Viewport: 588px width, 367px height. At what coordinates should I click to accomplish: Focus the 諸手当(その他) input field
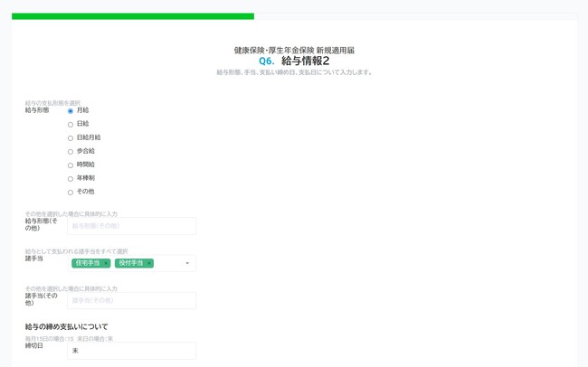(131, 300)
